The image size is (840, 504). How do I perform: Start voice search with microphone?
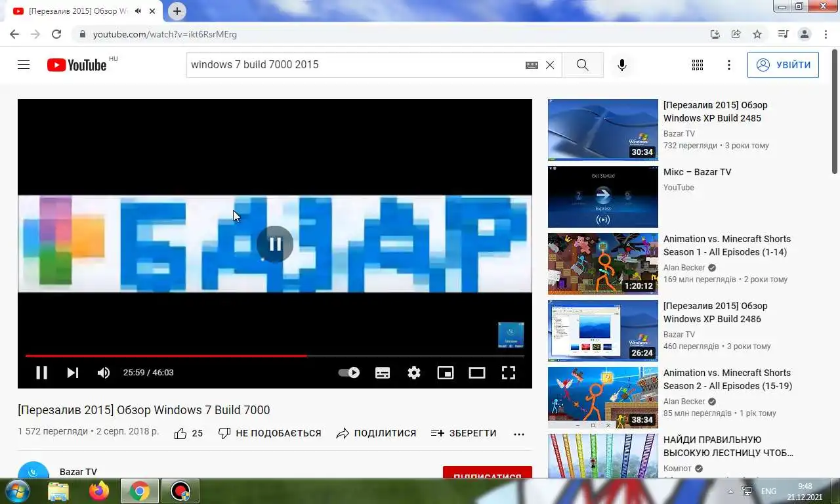pyautogui.click(x=622, y=65)
